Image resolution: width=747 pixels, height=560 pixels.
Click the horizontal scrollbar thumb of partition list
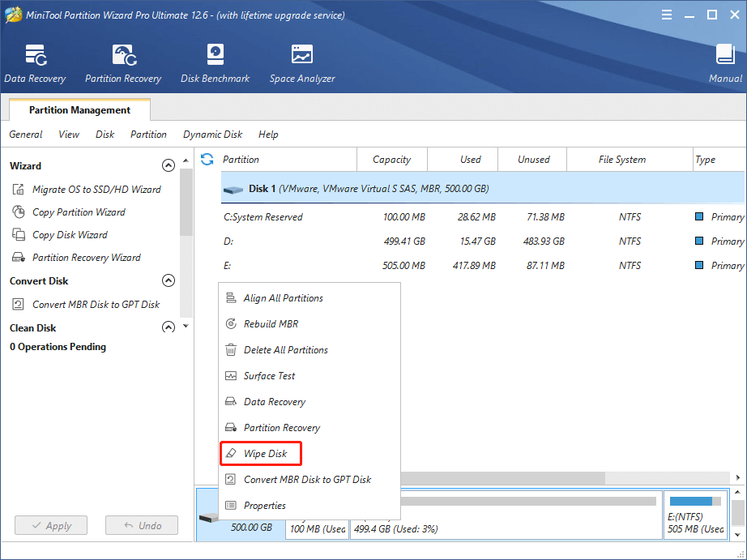502,477
